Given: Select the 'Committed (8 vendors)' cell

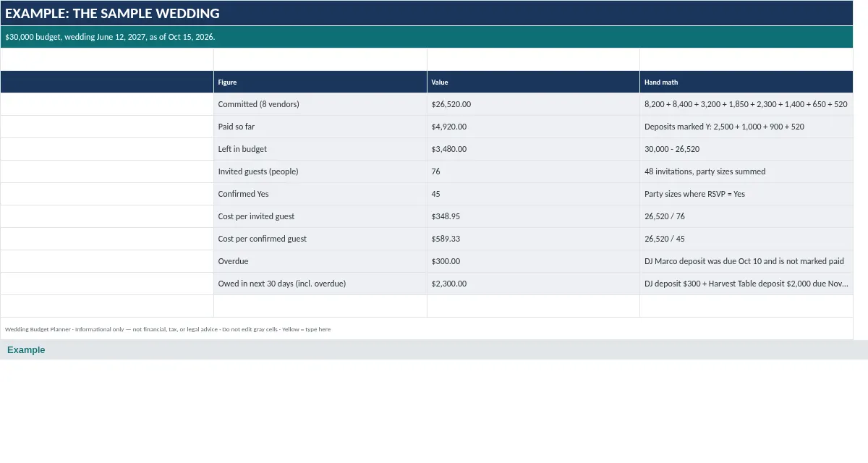Looking at the screenshot, I should coord(320,104).
